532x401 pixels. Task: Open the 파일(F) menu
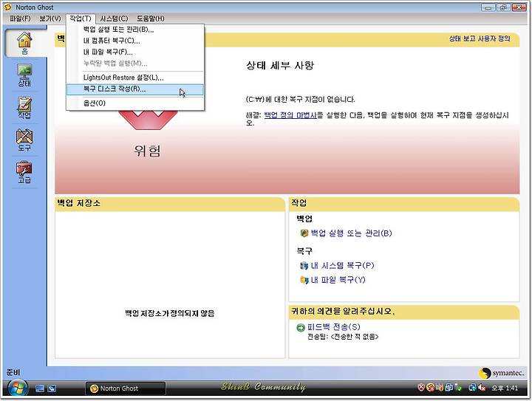pyautogui.click(x=20, y=18)
